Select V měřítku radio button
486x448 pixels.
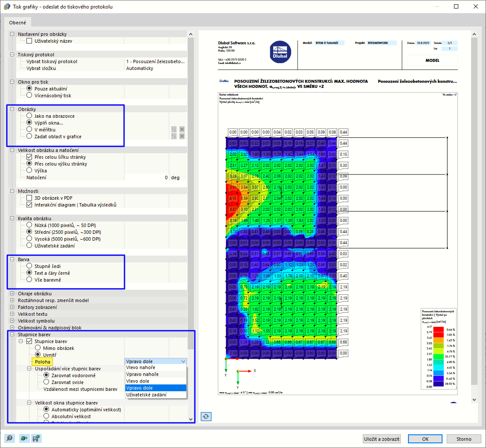29,129
